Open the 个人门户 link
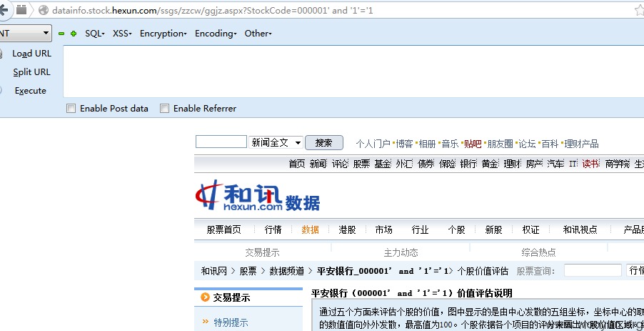The height and width of the screenshot is (331, 644). (x=373, y=144)
